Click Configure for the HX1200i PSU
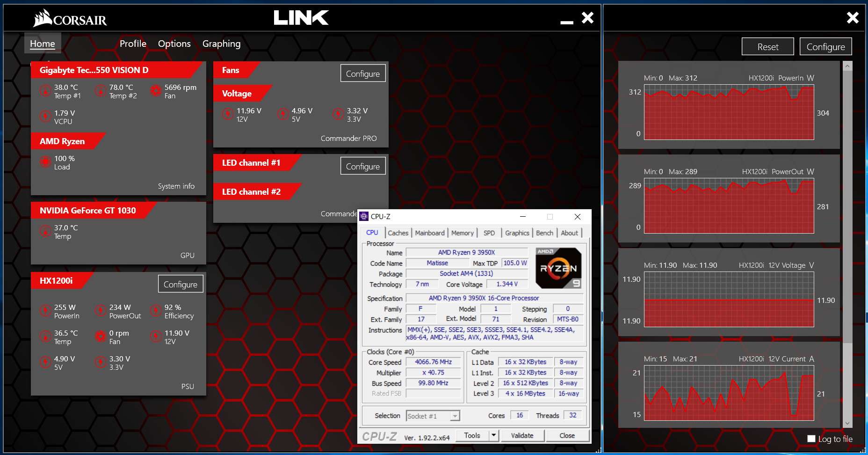The height and width of the screenshot is (455, 868). coord(180,284)
